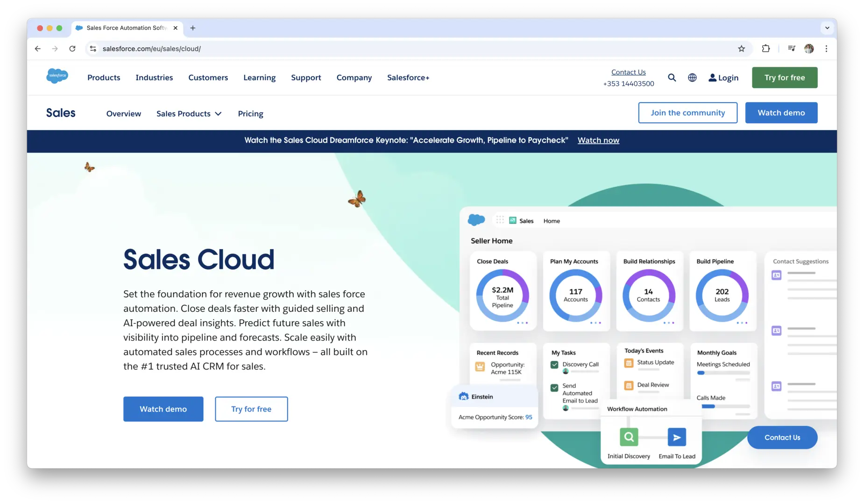Open the Support menu

[x=306, y=77]
